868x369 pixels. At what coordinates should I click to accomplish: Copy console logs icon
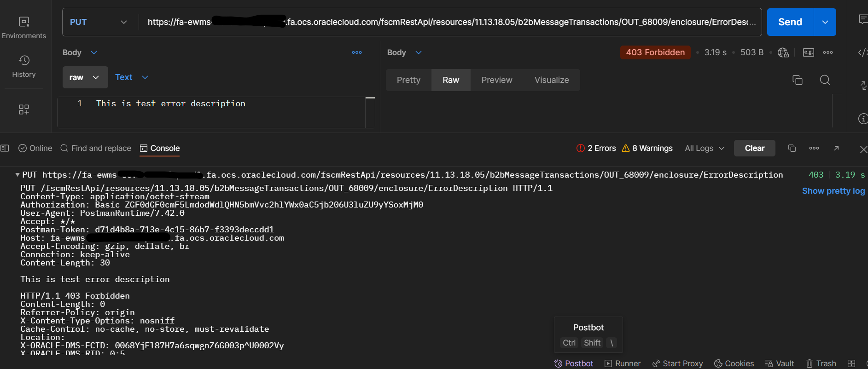click(792, 148)
